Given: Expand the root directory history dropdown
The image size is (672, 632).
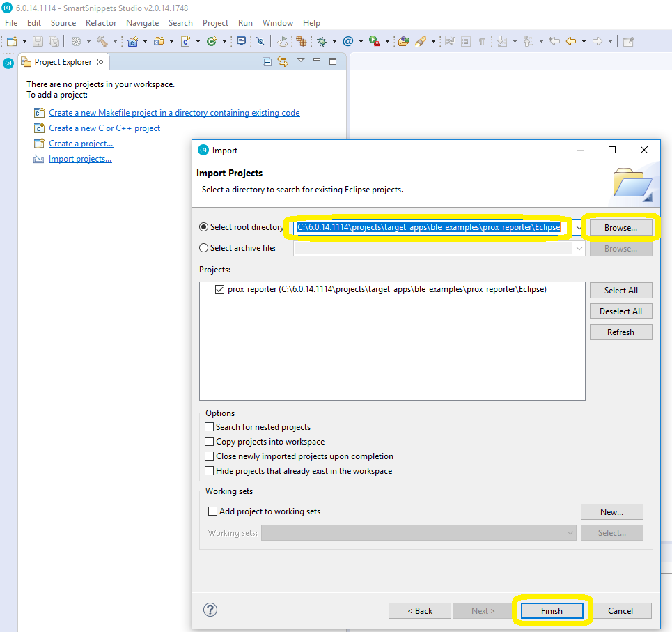Looking at the screenshot, I should pos(579,228).
